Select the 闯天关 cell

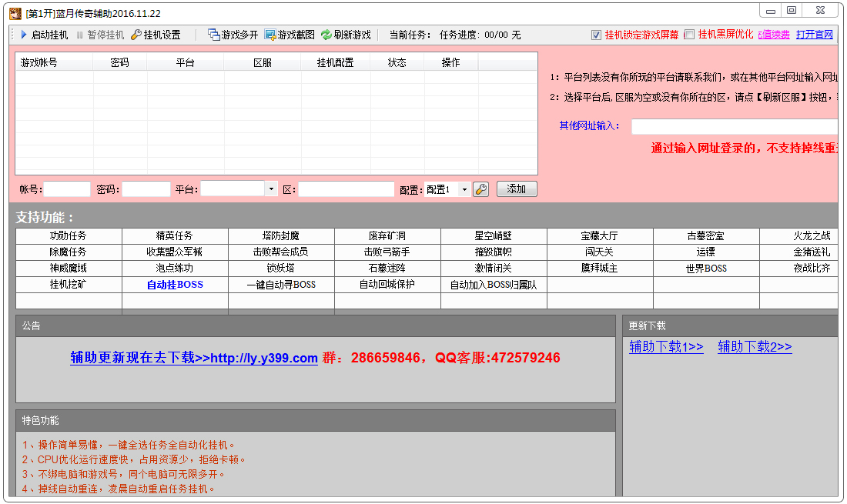pyautogui.click(x=600, y=252)
